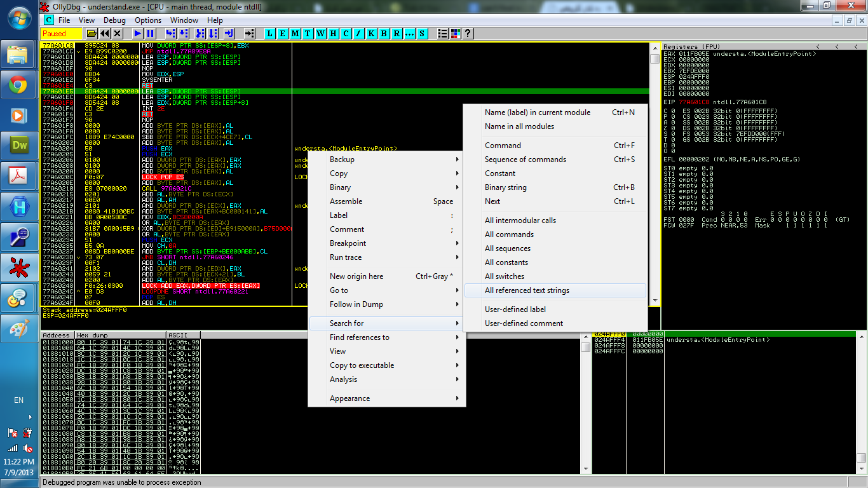Viewport: 868px width, 488px height.
Task: Click stack pane scrollbar down arrow
Action: [x=861, y=468]
